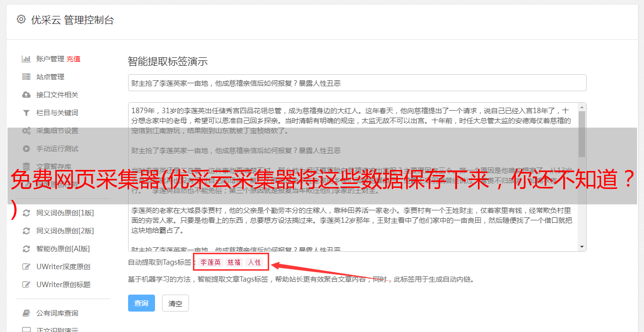
Task: Open UWriter原创标题 menu item
Action: coord(63,285)
